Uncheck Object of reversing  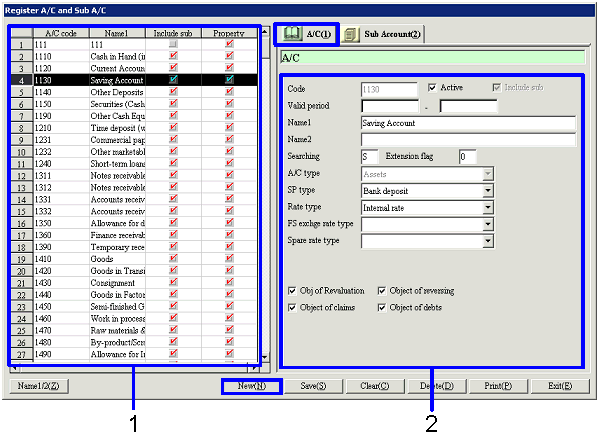(382, 291)
